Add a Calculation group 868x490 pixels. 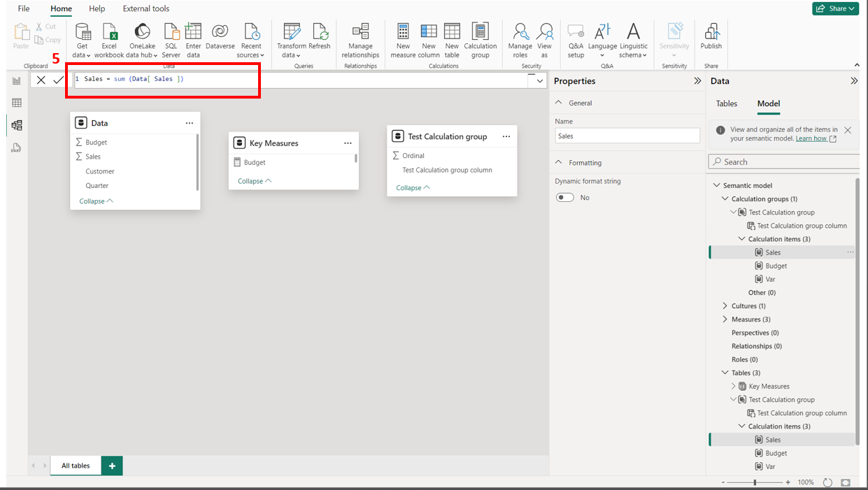click(x=481, y=41)
